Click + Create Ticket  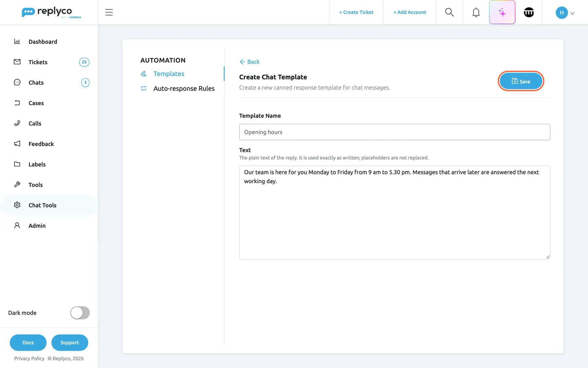click(x=356, y=12)
